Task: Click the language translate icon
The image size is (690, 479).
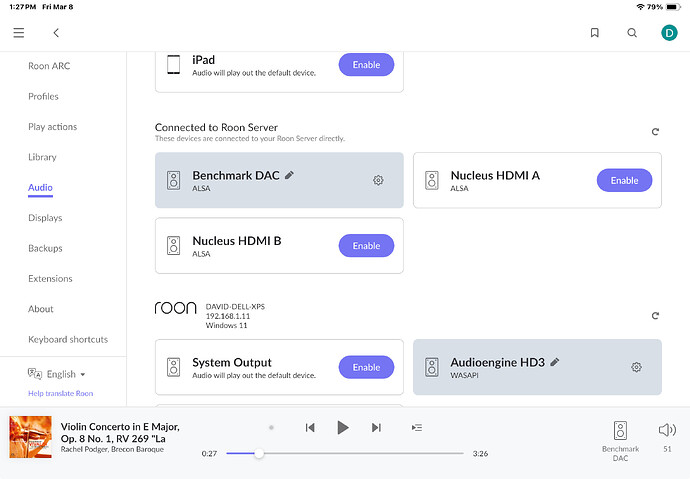Action: point(35,374)
